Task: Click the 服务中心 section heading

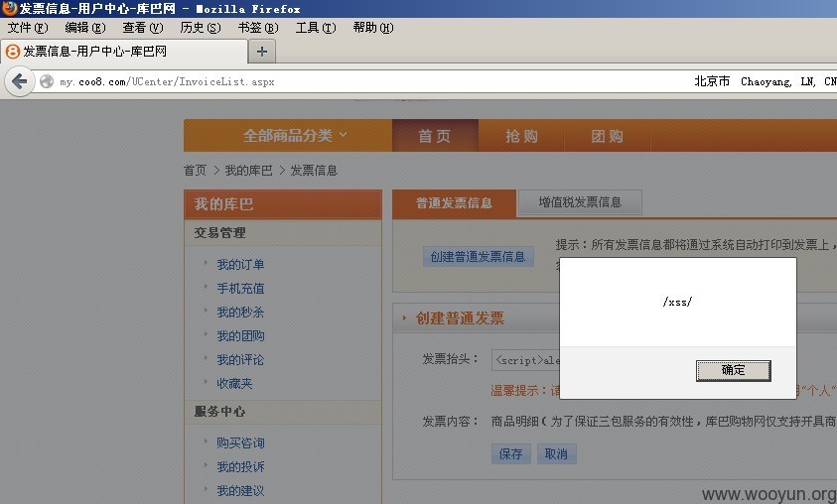Action: [220, 411]
